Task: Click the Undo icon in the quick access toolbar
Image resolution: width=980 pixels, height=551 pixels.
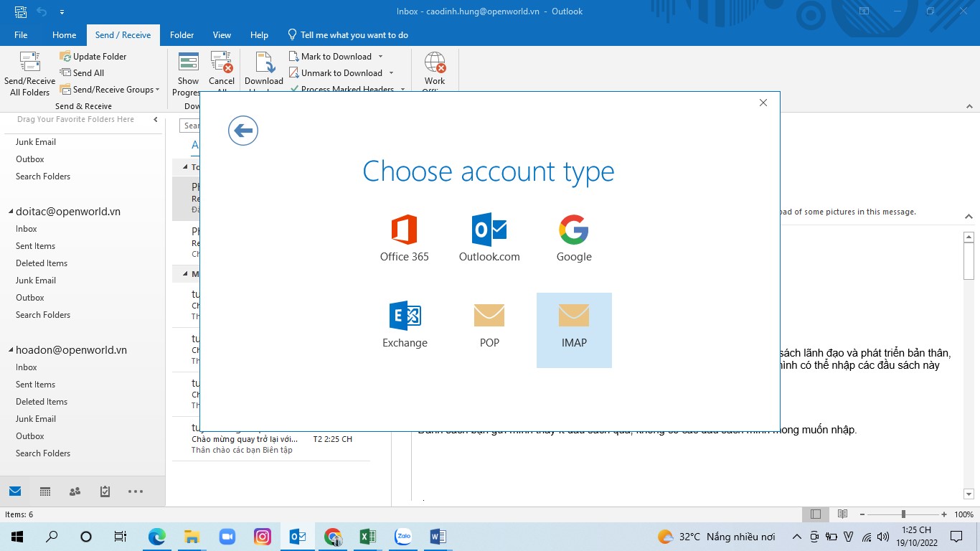Action: [42, 11]
